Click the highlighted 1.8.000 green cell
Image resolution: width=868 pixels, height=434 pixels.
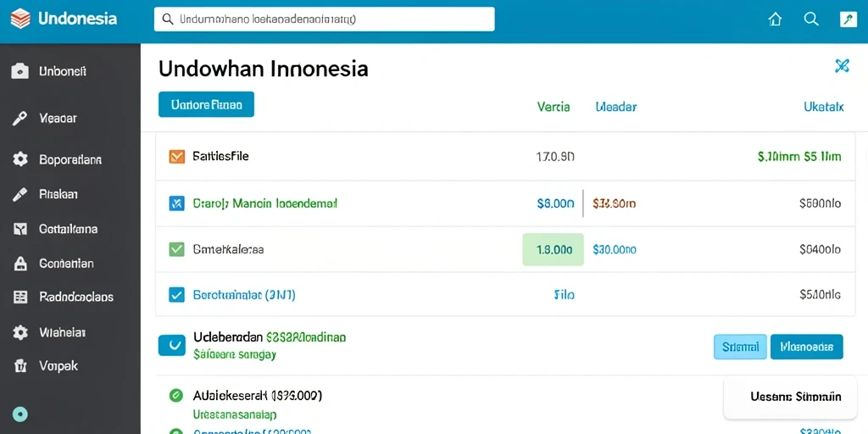(553, 250)
